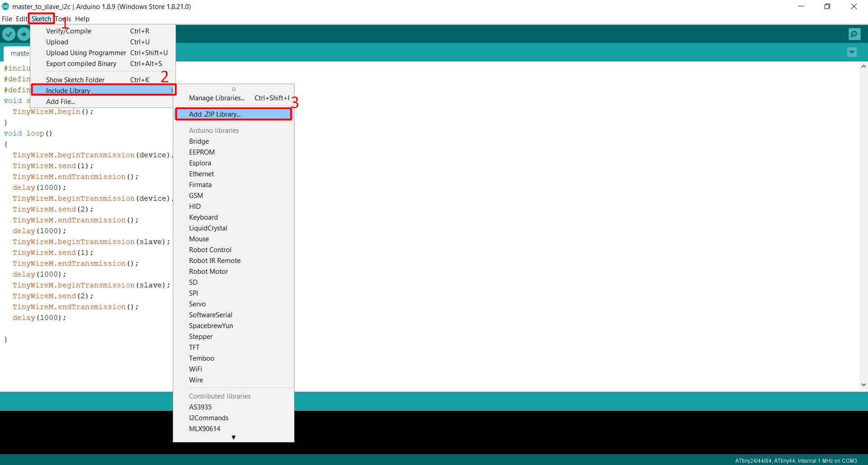Click the editor scrollbar down arrow
This screenshot has height=465, width=868.
click(863, 385)
